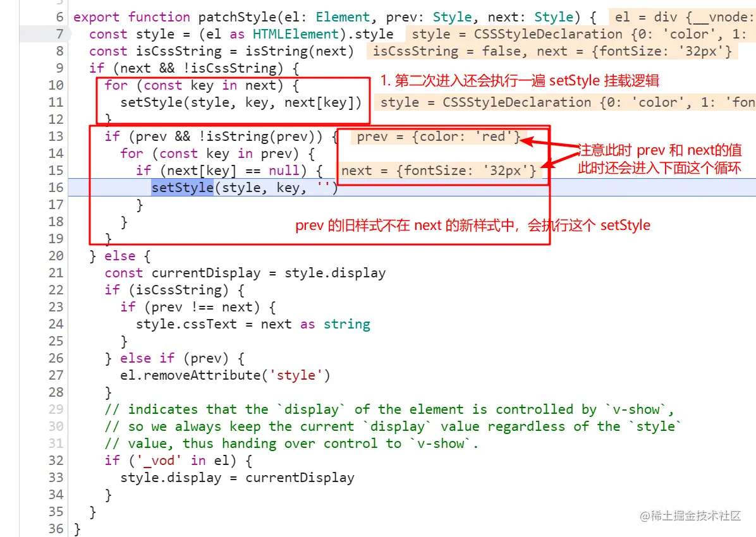Click 'style.cssText' on line 24

pos(186,324)
